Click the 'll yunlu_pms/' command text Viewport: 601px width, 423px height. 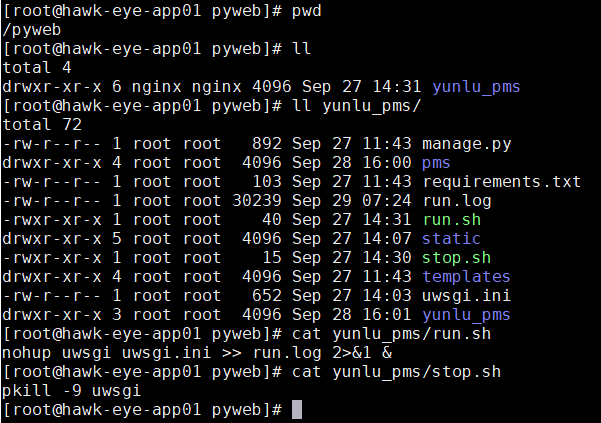tap(356, 106)
